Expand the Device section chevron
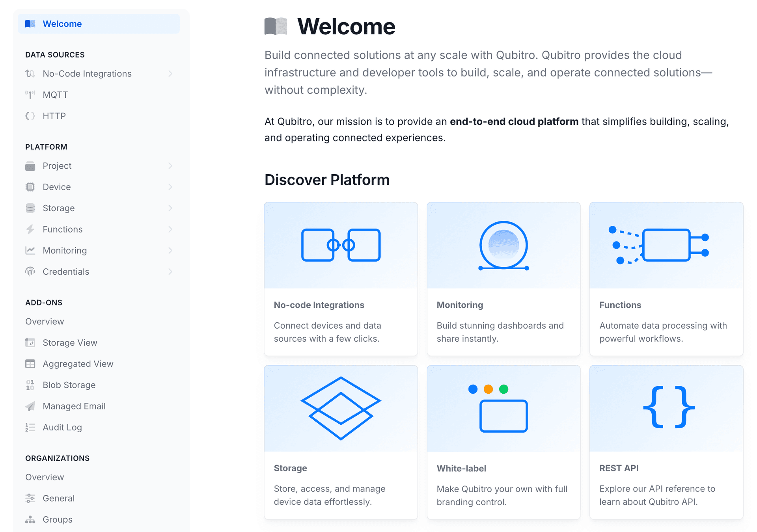 pos(170,187)
